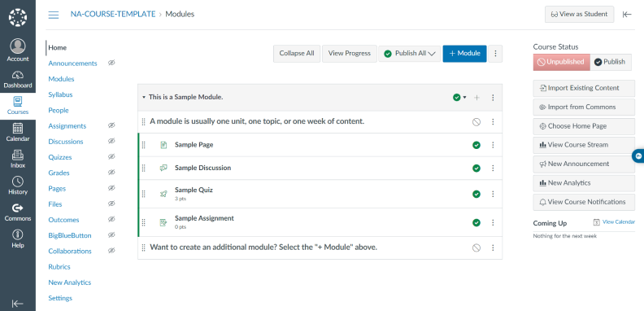Publish the 'A module is usually one unit' header
The height and width of the screenshot is (311, 644).
pyautogui.click(x=476, y=122)
